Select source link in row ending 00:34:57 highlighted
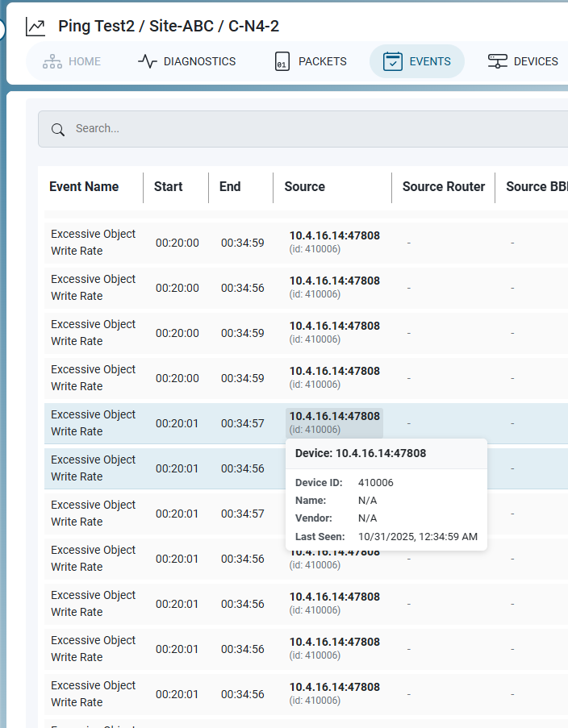Image resolution: width=568 pixels, height=728 pixels. [x=334, y=422]
